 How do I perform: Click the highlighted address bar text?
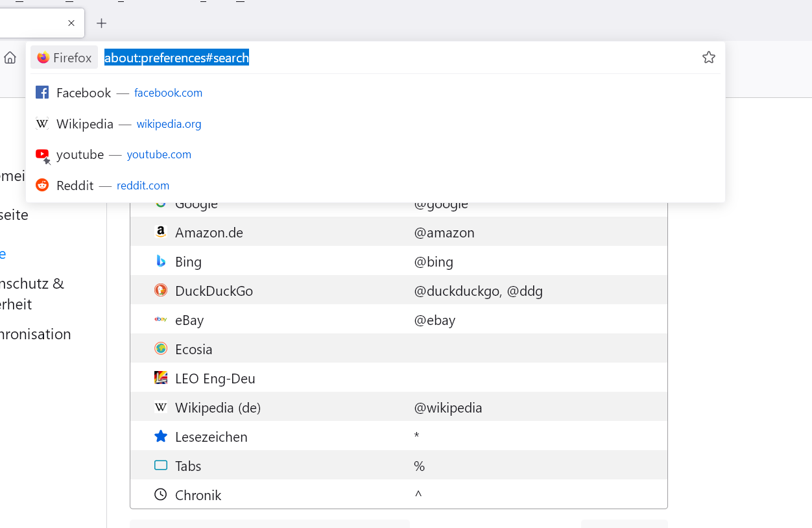click(176, 58)
